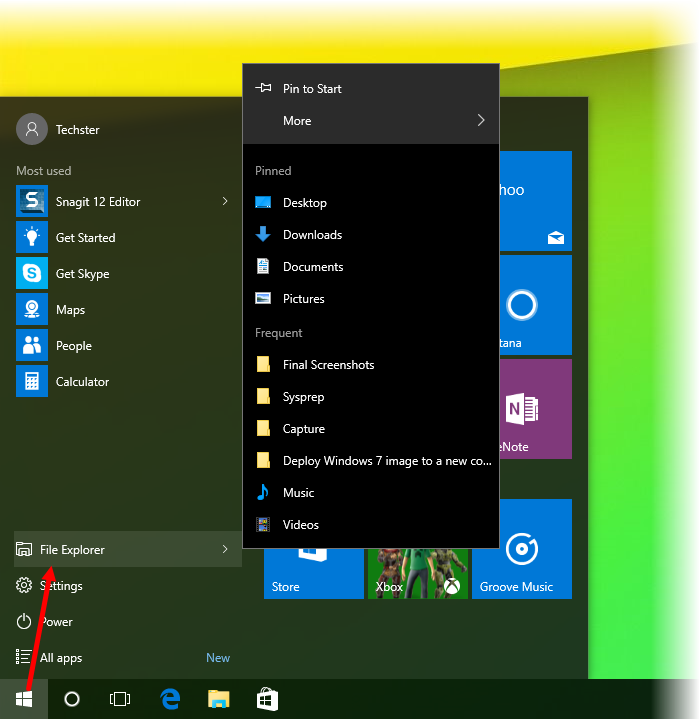Open the Sysprep frequent folder
Image resolution: width=700 pixels, height=719 pixels.
370,397
